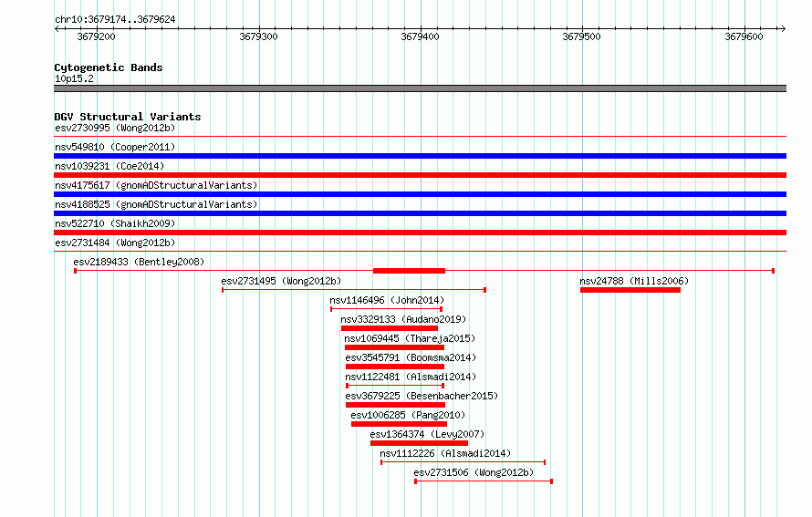Viewport: 812px width, 517px height.
Task: Click ruler position 3679300
Action: pyautogui.click(x=258, y=36)
